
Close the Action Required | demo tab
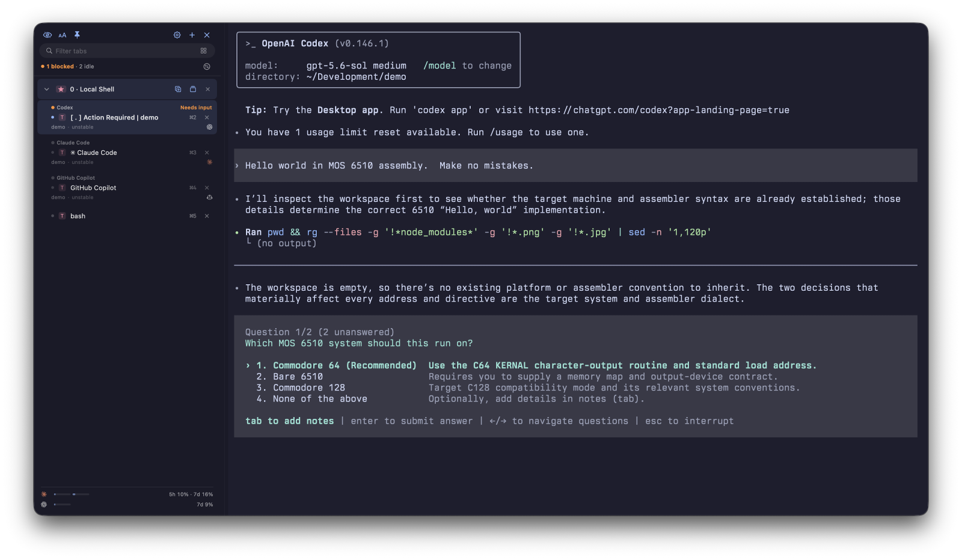pyautogui.click(x=207, y=117)
